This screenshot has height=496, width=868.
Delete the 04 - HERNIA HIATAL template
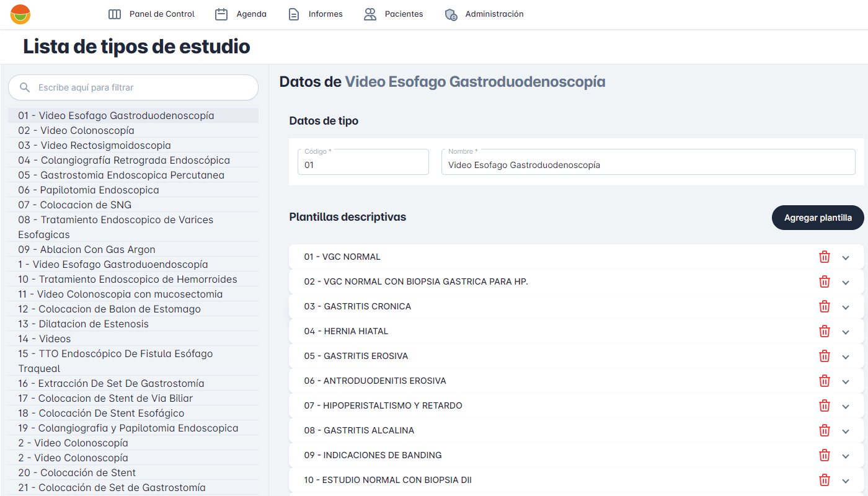(x=825, y=331)
